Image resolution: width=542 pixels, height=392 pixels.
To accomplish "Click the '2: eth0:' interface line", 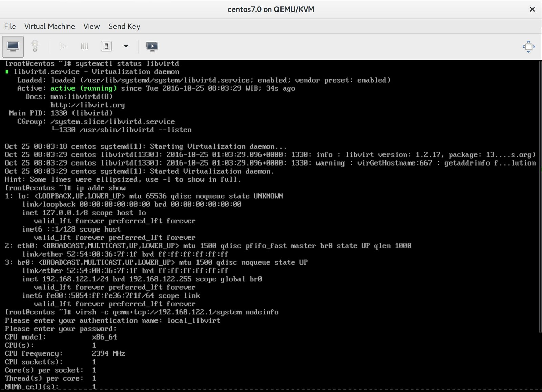I will click(208, 246).
